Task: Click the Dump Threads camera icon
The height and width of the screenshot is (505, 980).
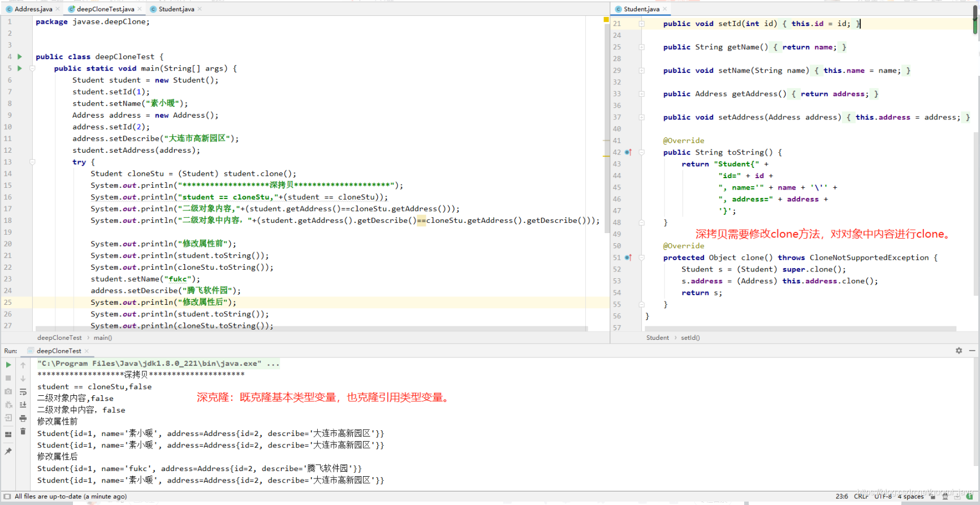Action: tap(8, 391)
